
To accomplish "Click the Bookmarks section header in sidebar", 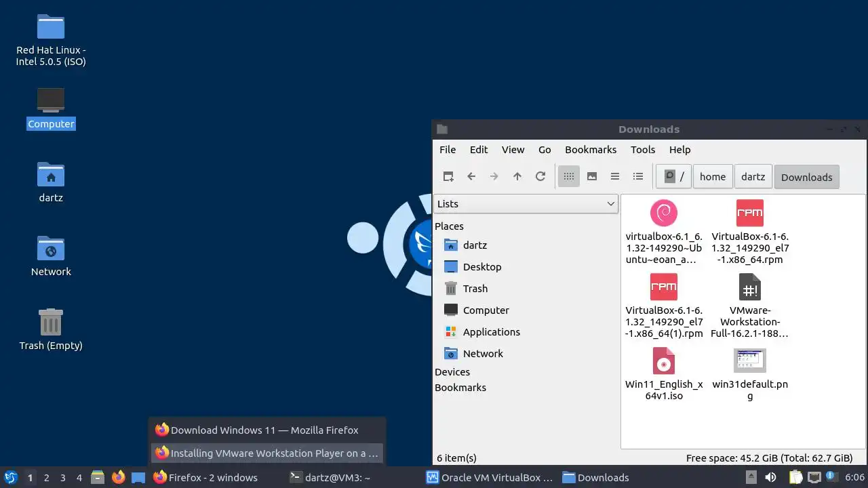I will [460, 388].
